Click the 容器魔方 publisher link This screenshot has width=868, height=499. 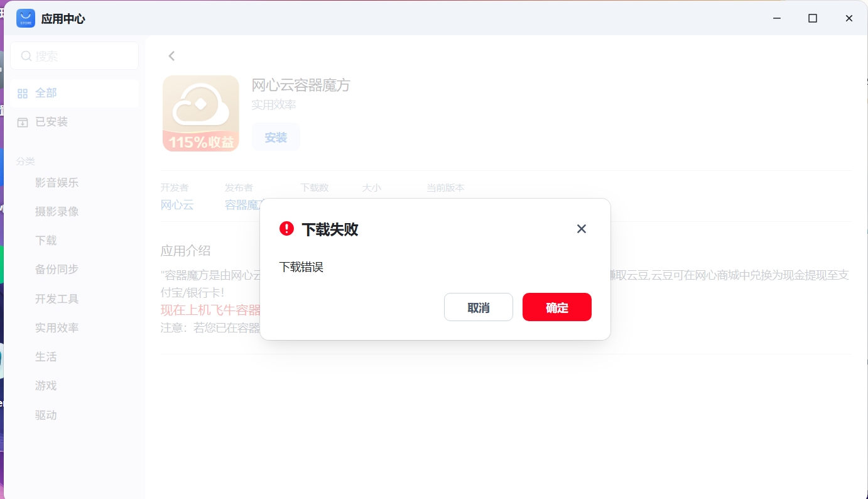(x=242, y=205)
